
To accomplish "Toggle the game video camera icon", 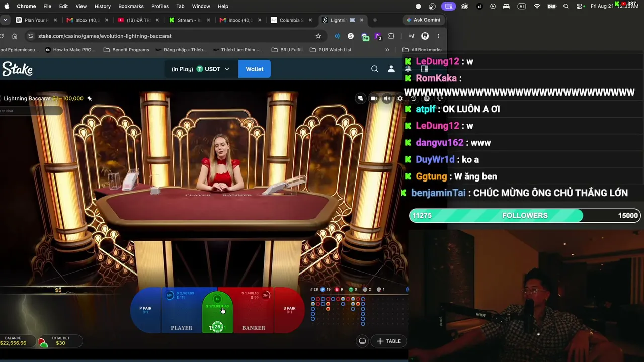I will point(374,98).
